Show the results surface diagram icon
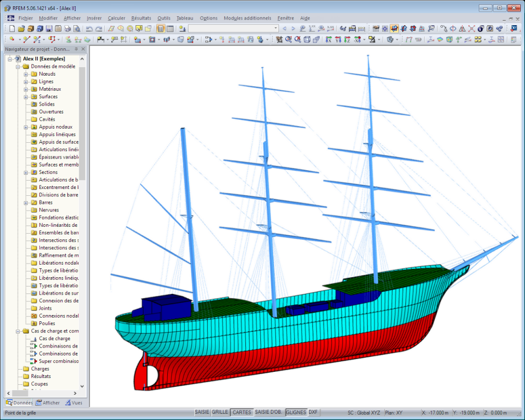 [440, 39]
